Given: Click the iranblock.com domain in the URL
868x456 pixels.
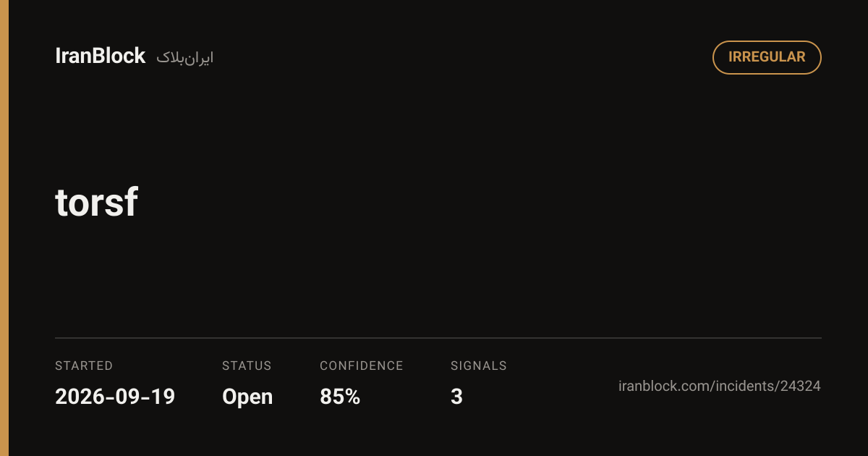Looking at the screenshot, I should coord(664,386).
